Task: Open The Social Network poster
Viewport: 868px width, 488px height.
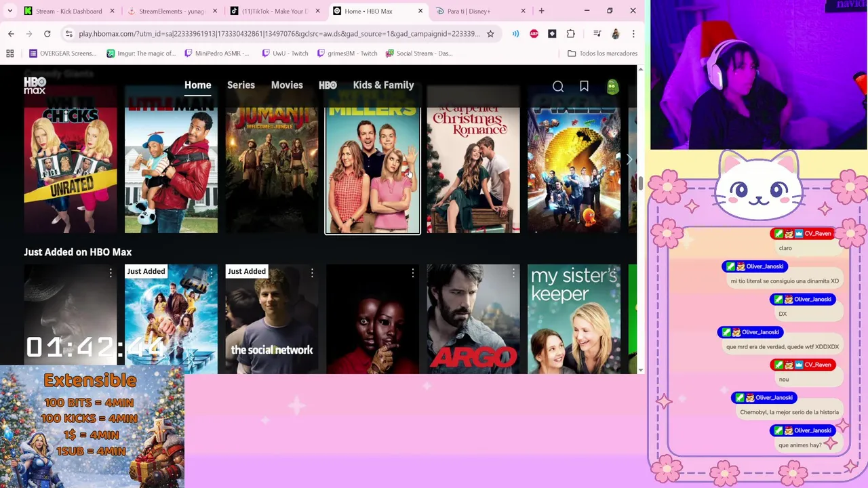Action: click(x=272, y=319)
